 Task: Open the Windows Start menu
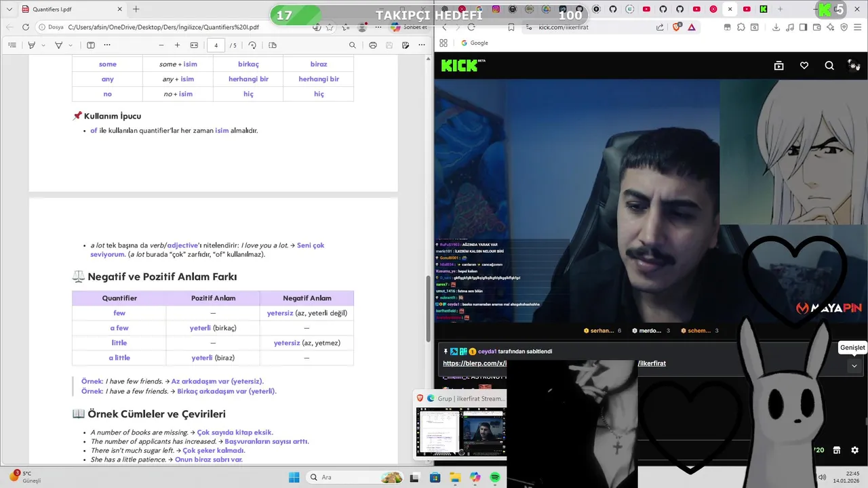pyautogui.click(x=294, y=477)
